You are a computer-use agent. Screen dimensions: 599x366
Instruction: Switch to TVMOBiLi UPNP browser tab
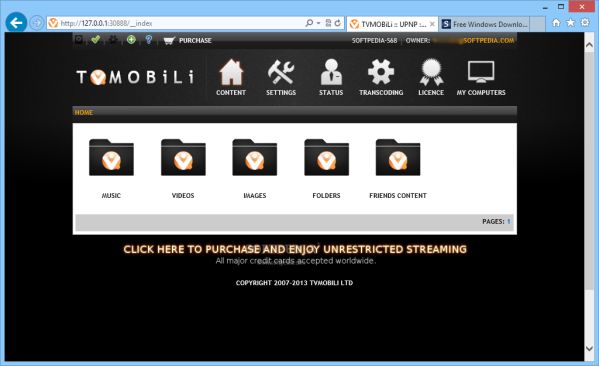point(392,24)
